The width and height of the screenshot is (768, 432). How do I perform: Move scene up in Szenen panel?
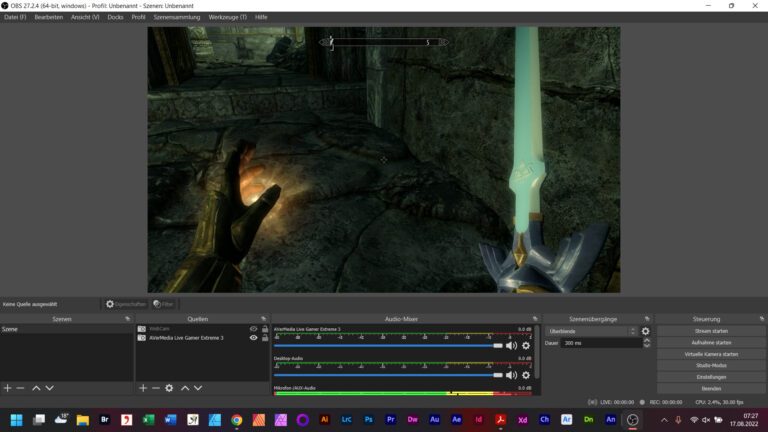(36, 388)
